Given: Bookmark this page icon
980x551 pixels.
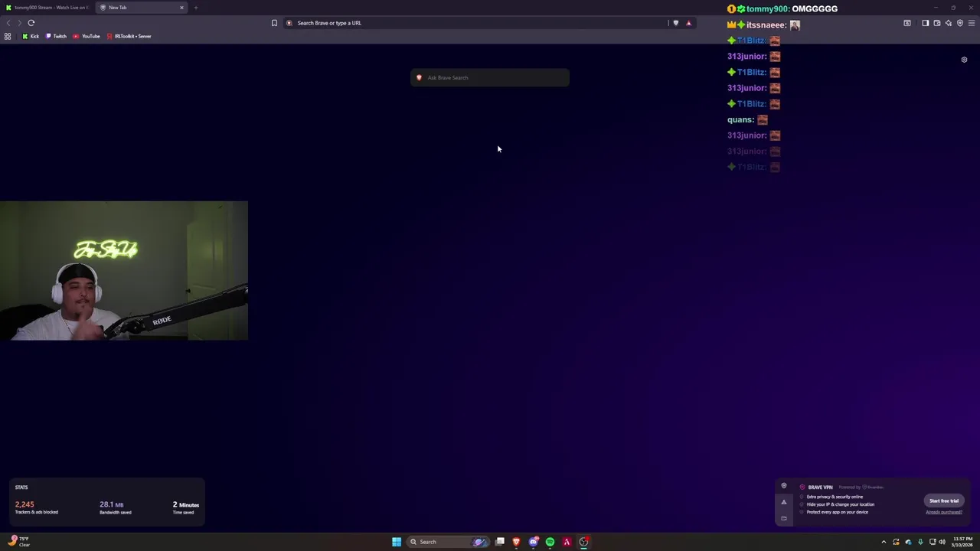Looking at the screenshot, I should (x=274, y=23).
